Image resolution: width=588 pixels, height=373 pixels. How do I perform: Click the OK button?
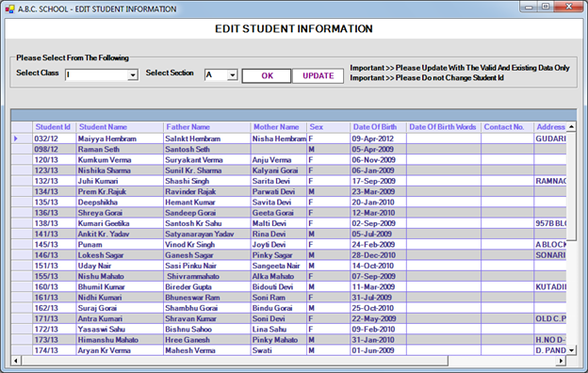point(267,75)
